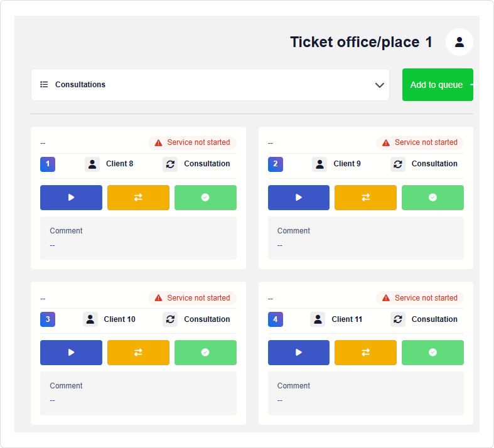Screen dimensions: 494x448
Task: Expand the service list chevron arrow
Action: coord(379,85)
